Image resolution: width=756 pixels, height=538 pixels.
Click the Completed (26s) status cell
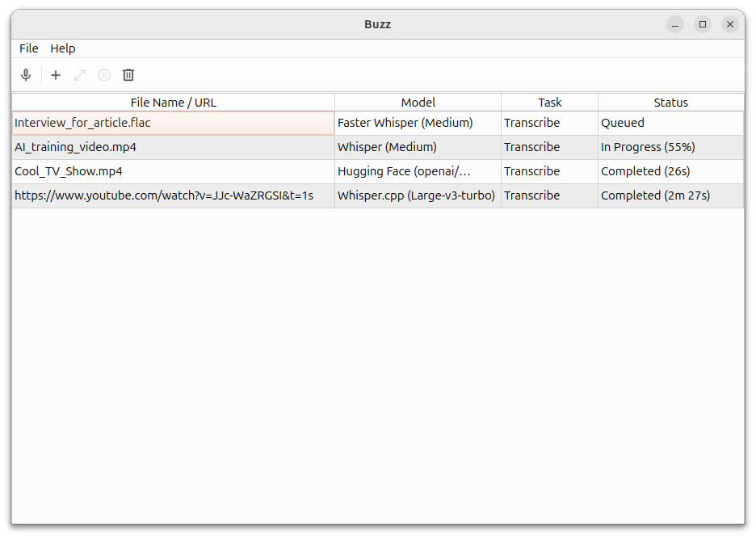coord(645,171)
